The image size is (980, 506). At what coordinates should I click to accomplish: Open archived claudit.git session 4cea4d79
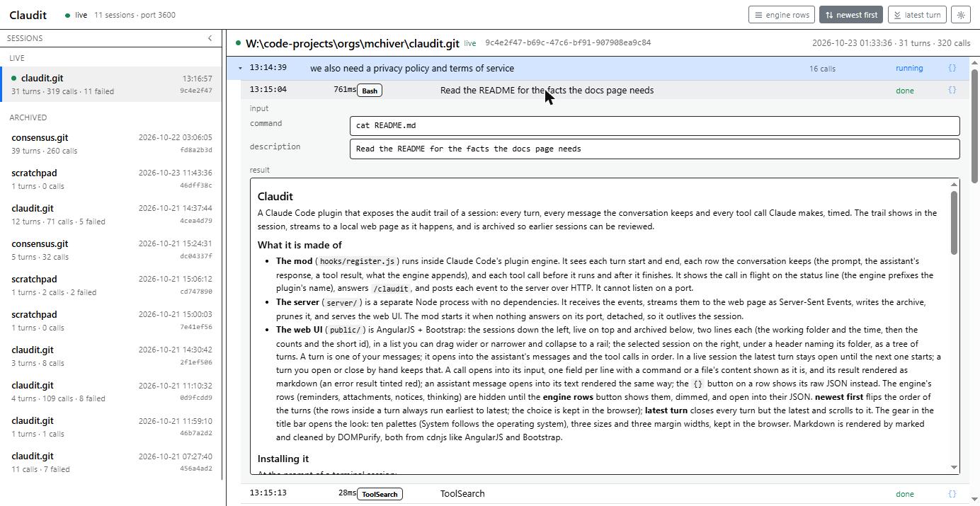point(111,214)
